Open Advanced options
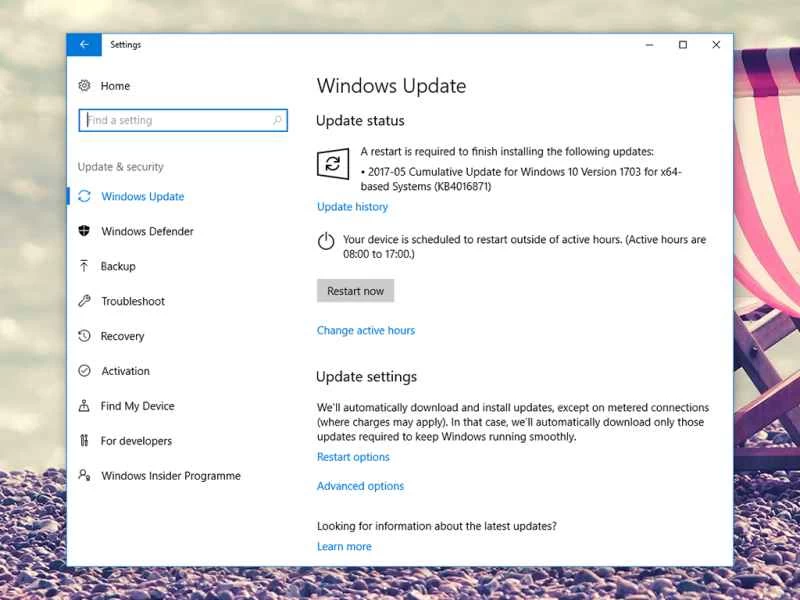Viewport: 800px width, 600px height. [360, 485]
